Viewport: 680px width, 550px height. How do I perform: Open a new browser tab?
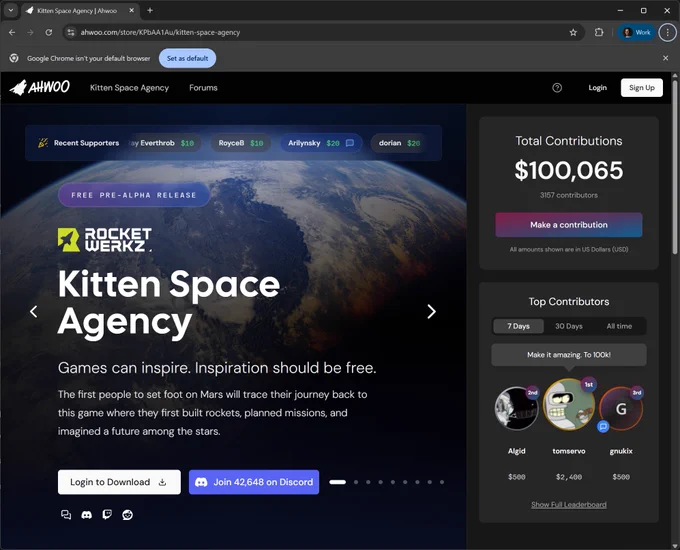(x=150, y=10)
